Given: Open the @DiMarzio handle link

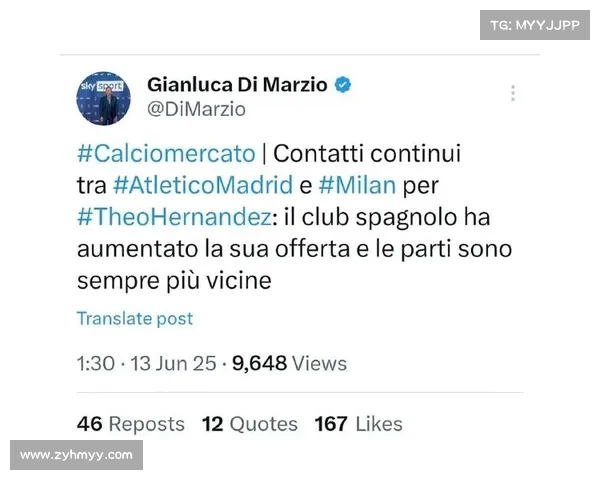Looking at the screenshot, I should pos(196,109).
